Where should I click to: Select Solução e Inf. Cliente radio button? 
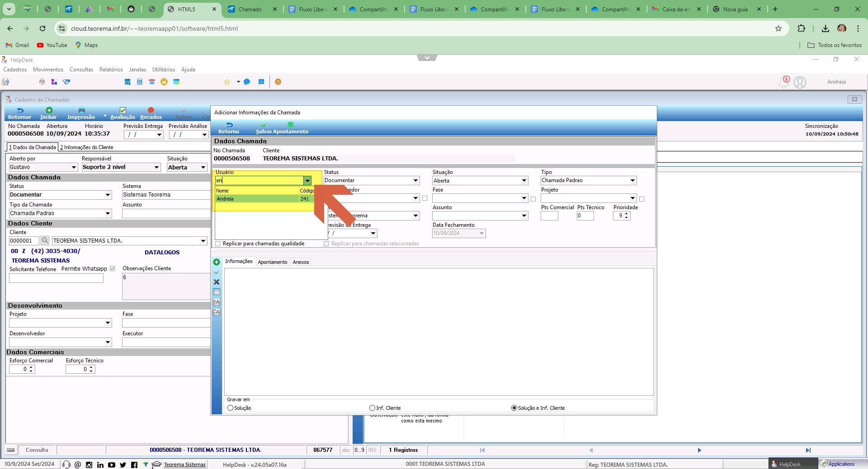click(x=514, y=408)
